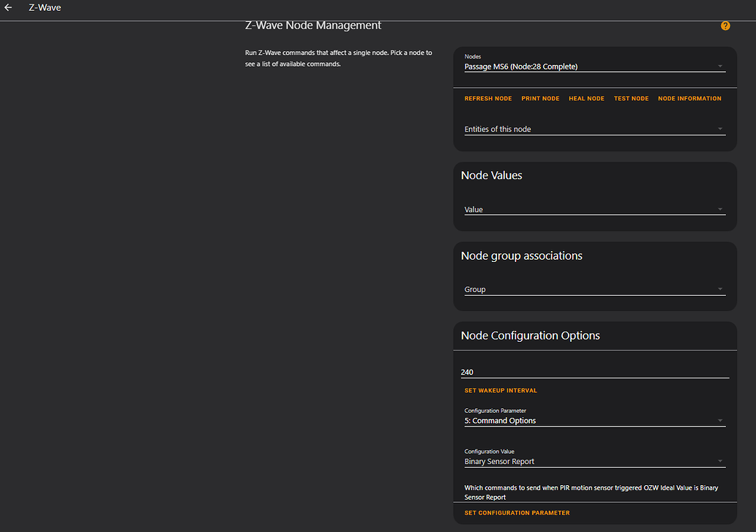Click the Z-Wave page title

[x=45, y=8]
